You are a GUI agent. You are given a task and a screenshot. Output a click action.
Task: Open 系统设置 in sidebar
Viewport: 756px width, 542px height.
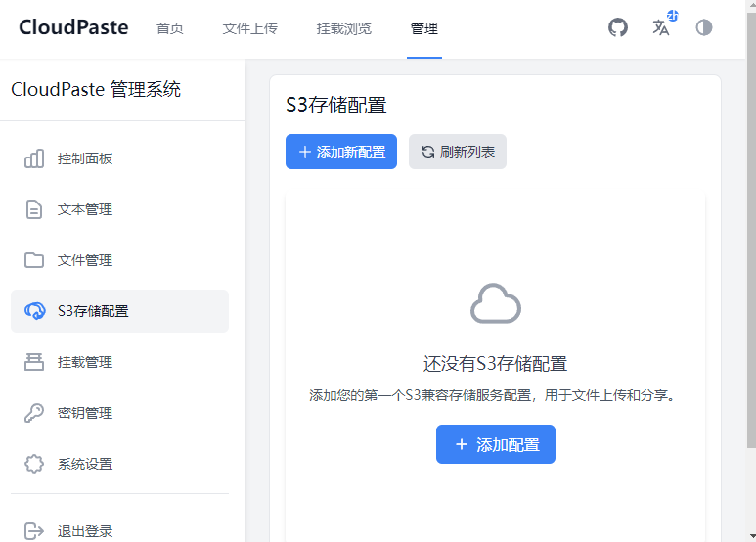click(x=119, y=464)
